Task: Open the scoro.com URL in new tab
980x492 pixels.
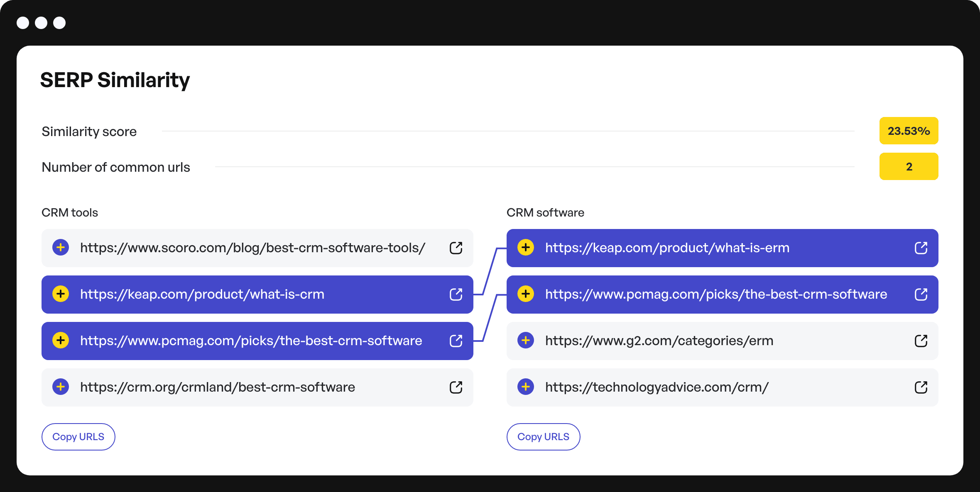Action: click(x=456, y=248)
